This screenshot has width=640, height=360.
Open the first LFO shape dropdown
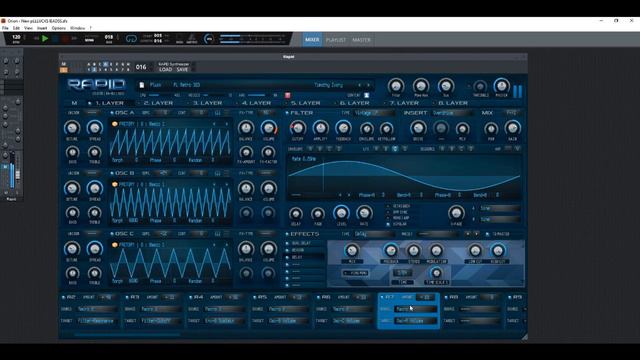[500, 208]
